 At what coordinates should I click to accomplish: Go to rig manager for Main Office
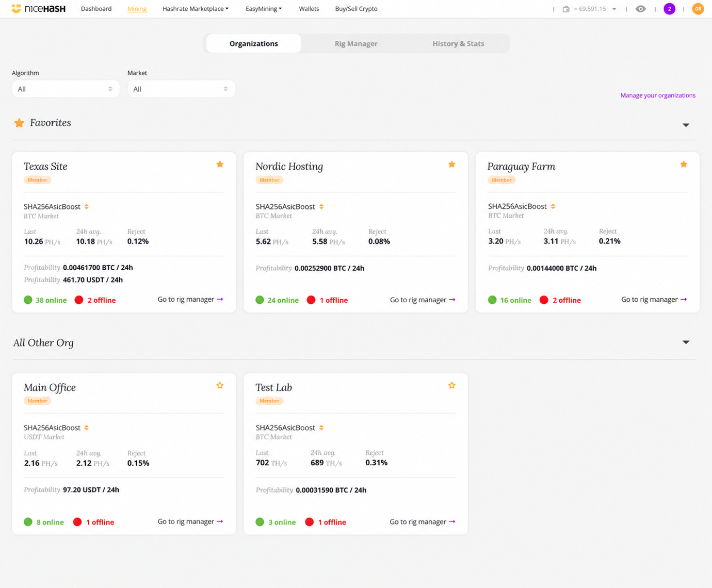pos(190,521)
